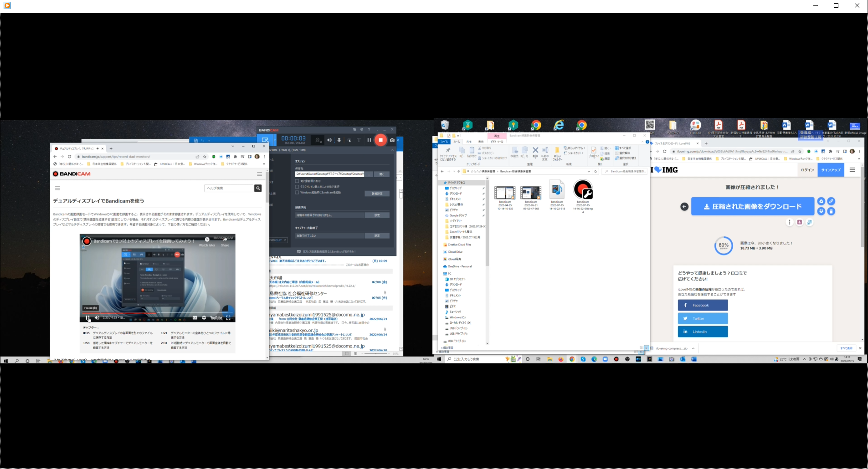This screenshot has width=868, height=469.
Task: Click 設定 button for capture auto-complete
Action: click(x=377, y=235)
